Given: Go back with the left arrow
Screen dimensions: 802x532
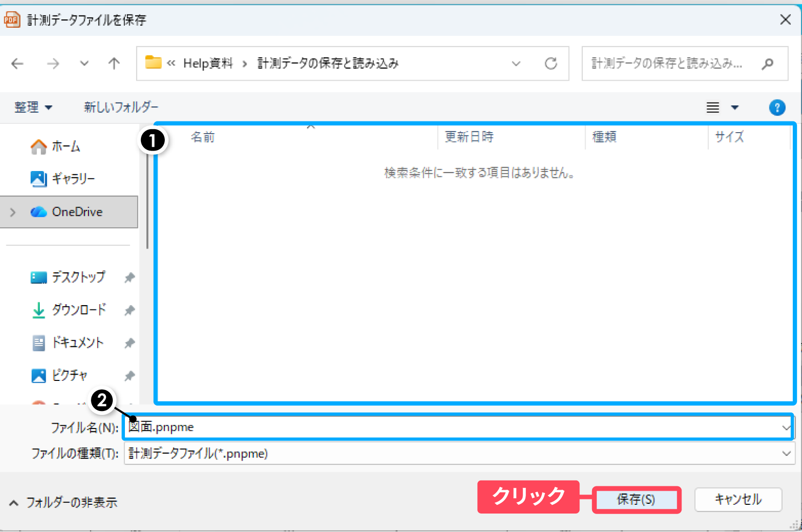Looking at the screenshot, I should click(x=17, y=63).
